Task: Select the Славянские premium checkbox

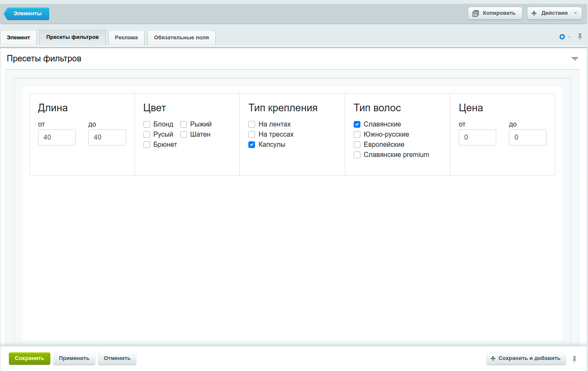Action: click(357, 155)
